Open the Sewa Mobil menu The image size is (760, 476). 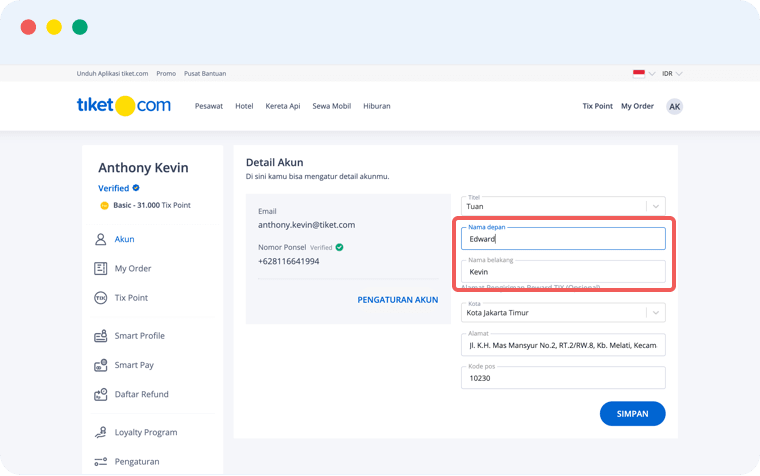click(332, 106)
